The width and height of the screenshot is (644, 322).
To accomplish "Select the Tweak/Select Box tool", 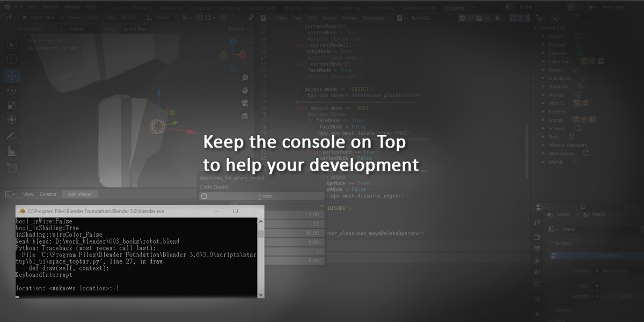I will pyautogui.click(x=12, y=44).
